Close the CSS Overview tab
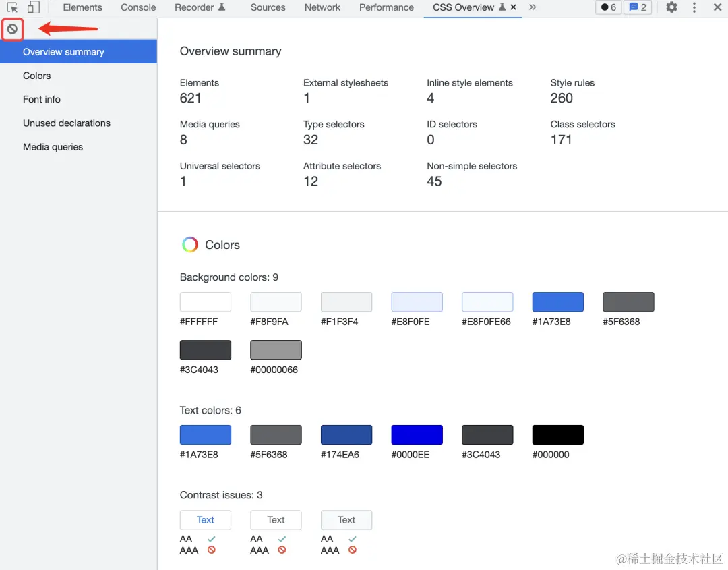This screenshot has width=728, height=570. (x=513, y=7)
